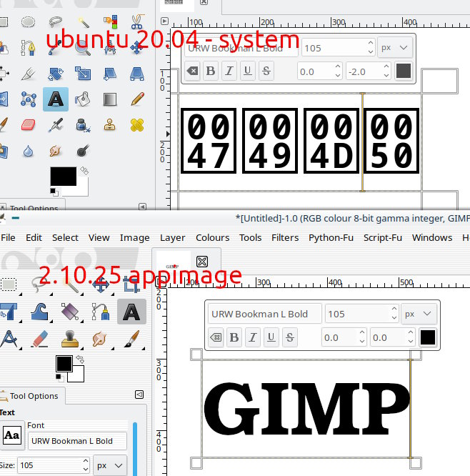Select the Heal bandage tool
Screen dimensions: 470x476
137,125
